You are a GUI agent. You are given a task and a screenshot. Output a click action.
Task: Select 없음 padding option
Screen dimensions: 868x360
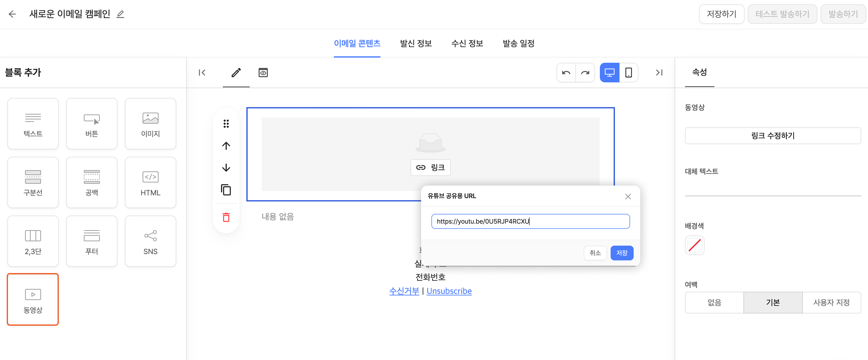714,302
